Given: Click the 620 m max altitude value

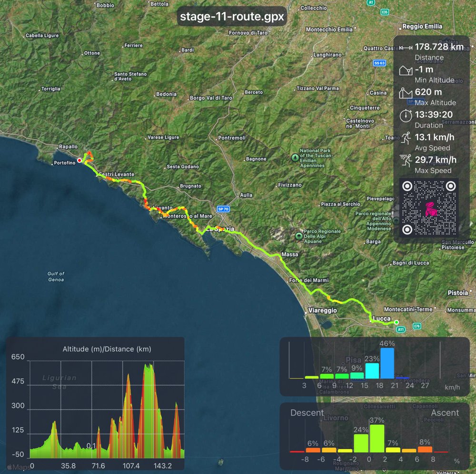Looking at the screenshot, I should pyautogui.click(x=428, y=92).
